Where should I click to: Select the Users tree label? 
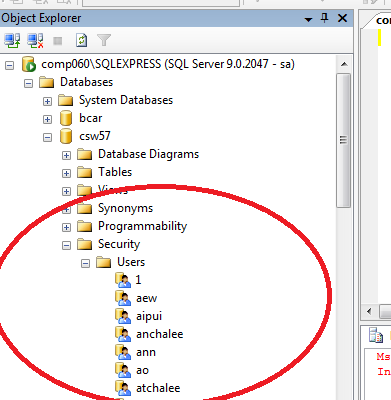click(x=131, y=262)
